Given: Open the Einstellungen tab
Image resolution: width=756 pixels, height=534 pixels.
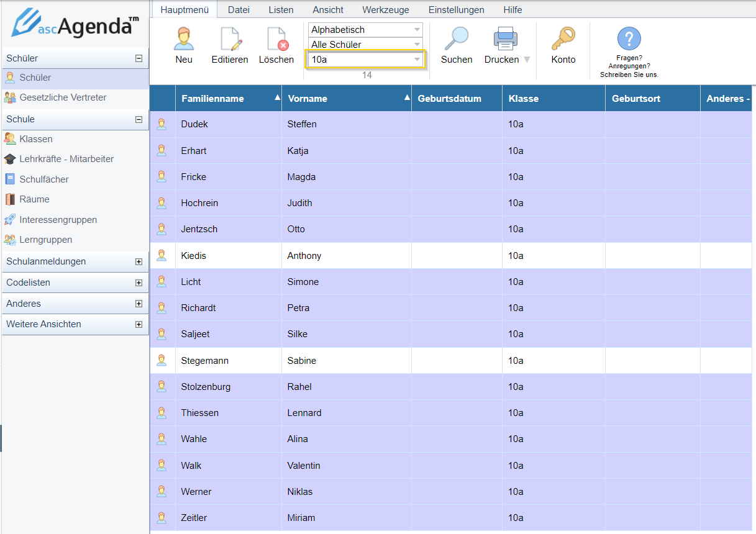Looking at the screenshot, I should tap(456, 10).
